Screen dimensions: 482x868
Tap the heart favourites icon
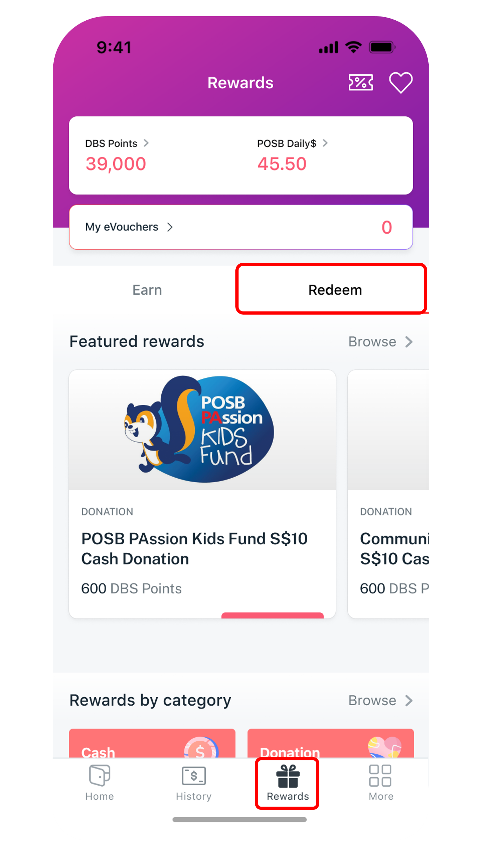point(401,83)
